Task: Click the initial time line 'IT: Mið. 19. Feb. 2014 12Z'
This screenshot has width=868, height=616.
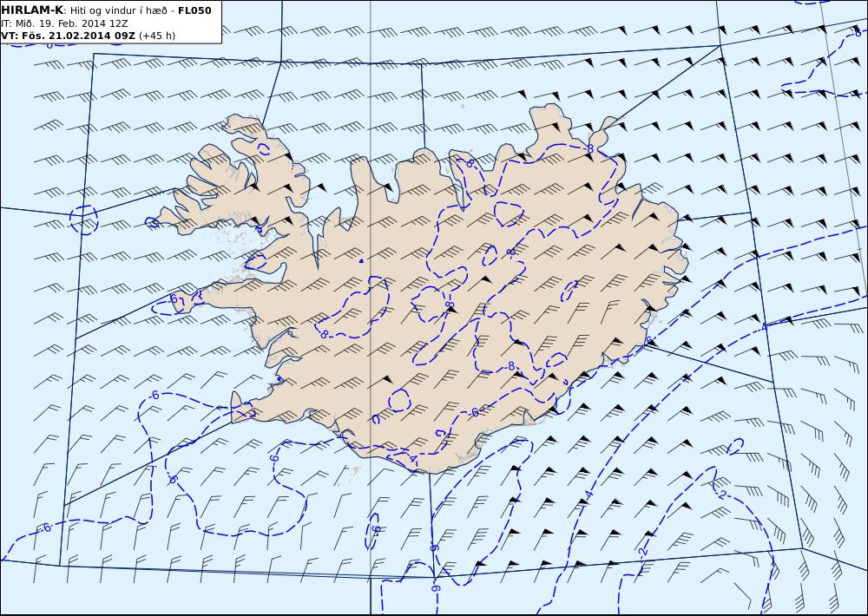Action: (x=64, y=23)
